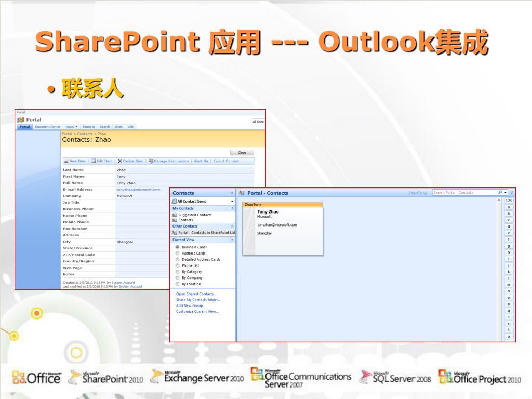Open the Sites tab
This screenshot has height=399, width=532.
pos(119,127)
